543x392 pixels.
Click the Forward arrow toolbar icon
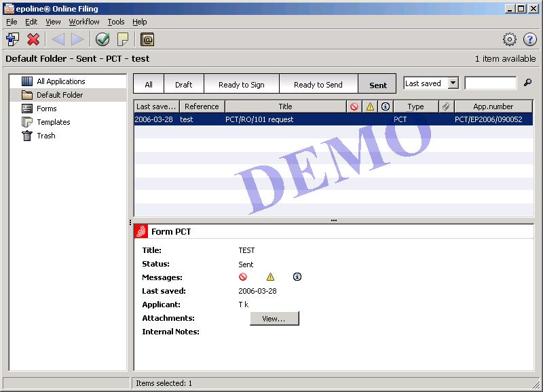(77, 39)
